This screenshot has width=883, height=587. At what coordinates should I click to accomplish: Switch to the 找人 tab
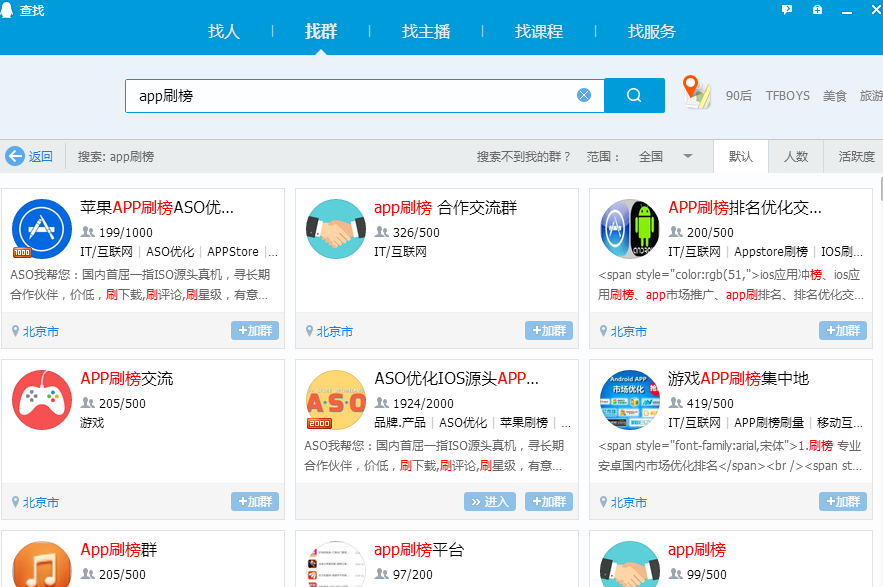(x=224, y=31)
